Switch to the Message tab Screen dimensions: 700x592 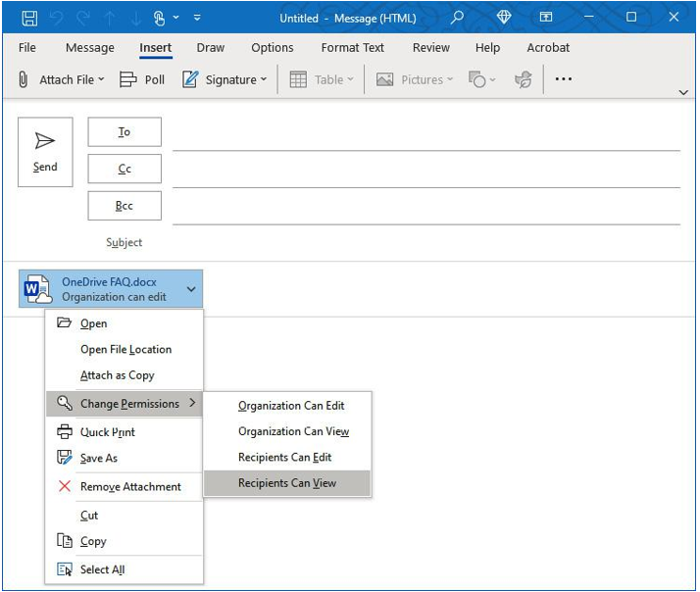tap(90, 47)
